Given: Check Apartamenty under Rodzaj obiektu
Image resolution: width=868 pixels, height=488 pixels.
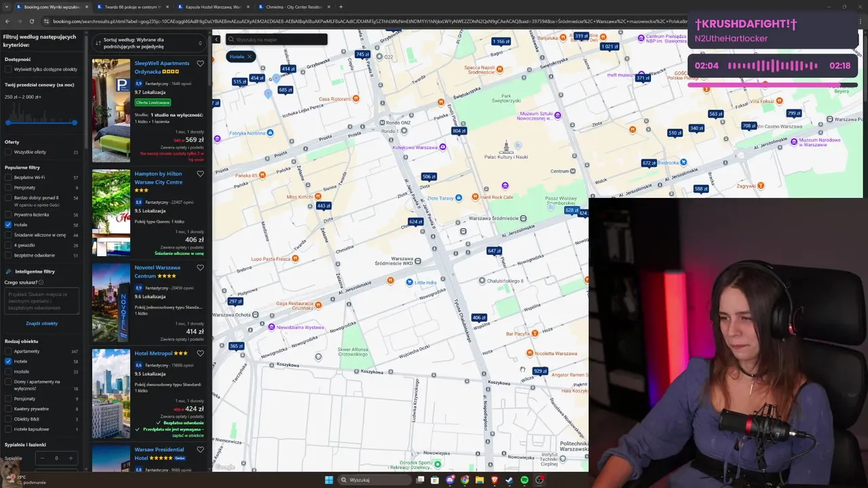Looking at the screenshot, I should 8,351.
